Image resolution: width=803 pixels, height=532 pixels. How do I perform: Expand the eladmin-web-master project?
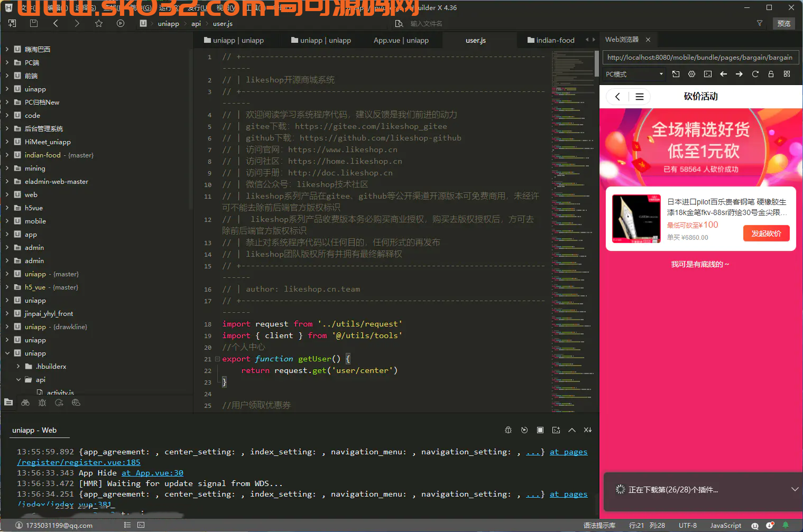point(7,181)
